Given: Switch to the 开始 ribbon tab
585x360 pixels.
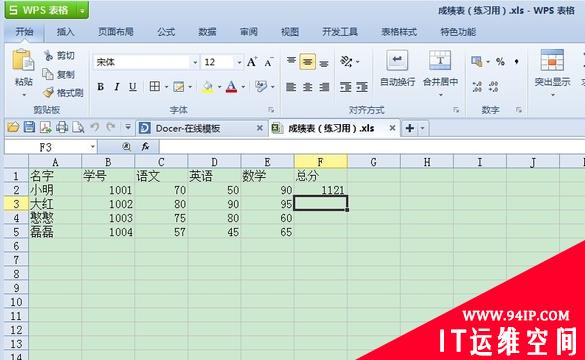Looking at the screenshot, I should point(24,32).
